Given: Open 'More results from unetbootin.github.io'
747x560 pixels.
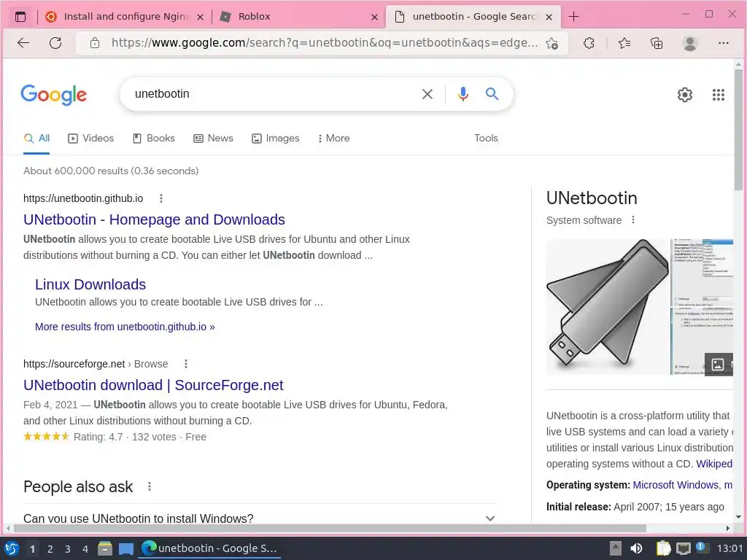Looking at the screenshot, I should 125,327.
